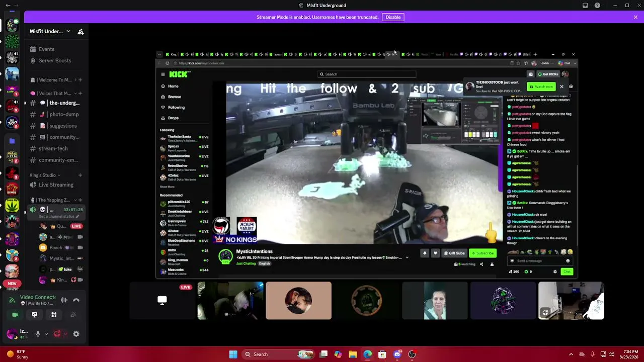Viewport: 644px width, 362px height.
Task: Open the chat emoji picker
Action: [568, 261]
